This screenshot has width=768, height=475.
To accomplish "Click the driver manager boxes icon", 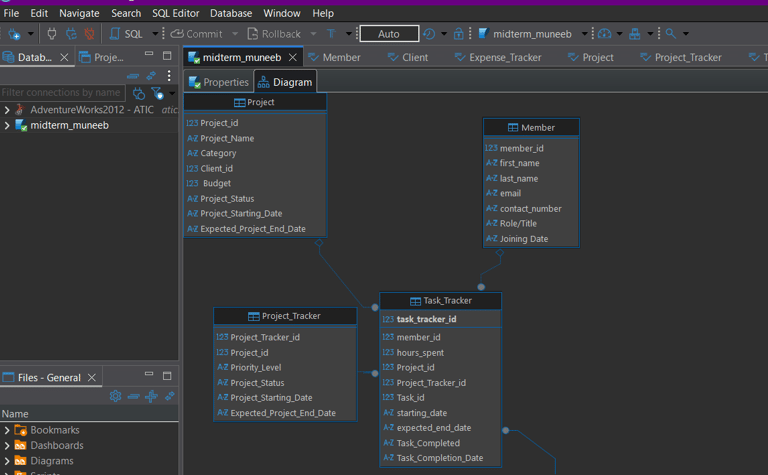I will 635,34.
